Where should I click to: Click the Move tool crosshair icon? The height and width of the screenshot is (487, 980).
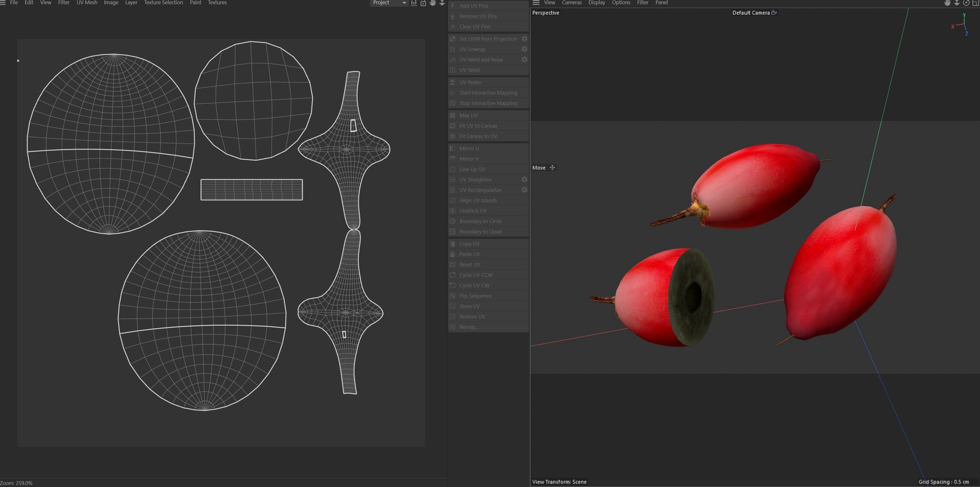coord(552,167)
